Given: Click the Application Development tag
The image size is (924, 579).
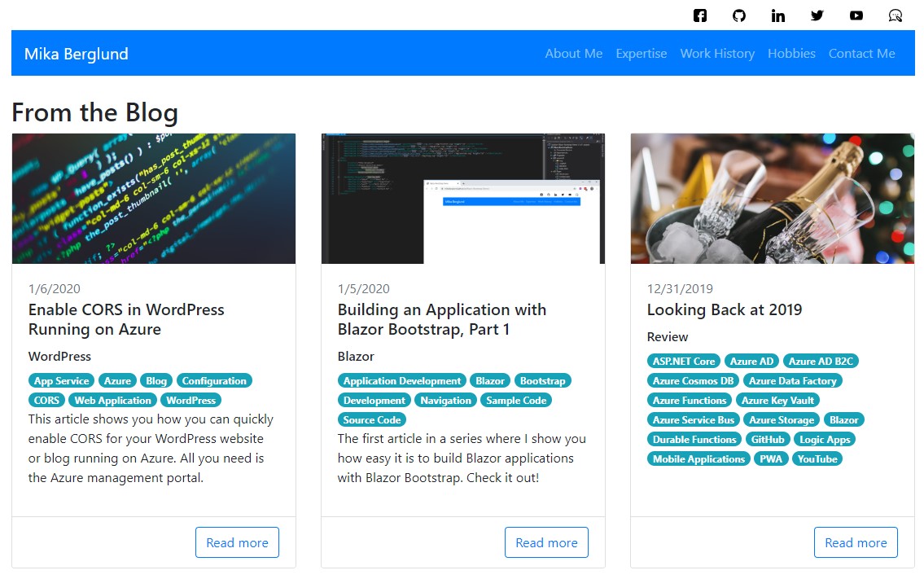Looking at the screenshot, I should 402,381.
